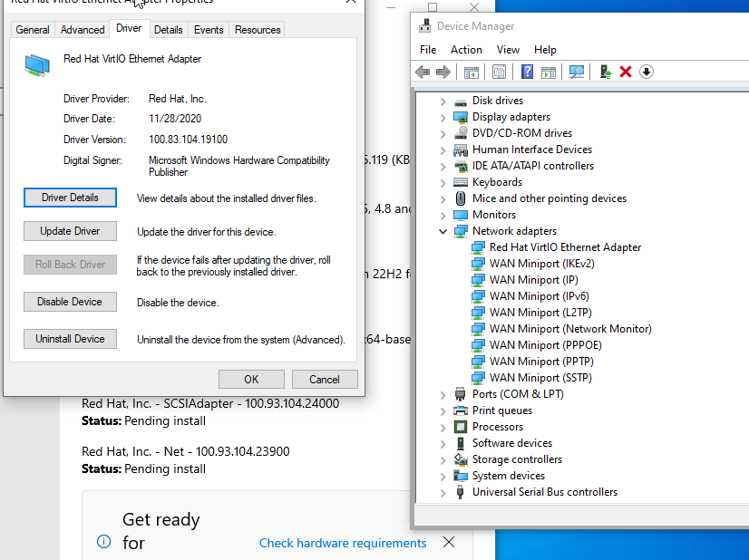The height and width of the screenshot is (560, 749).
Task: Click the Disable Device button
Action: pos(70,302)
